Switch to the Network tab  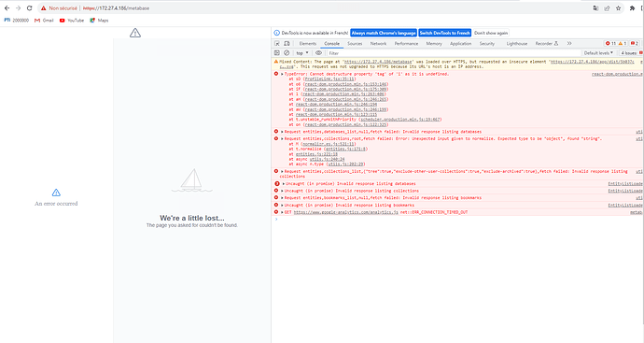(378, 44)
